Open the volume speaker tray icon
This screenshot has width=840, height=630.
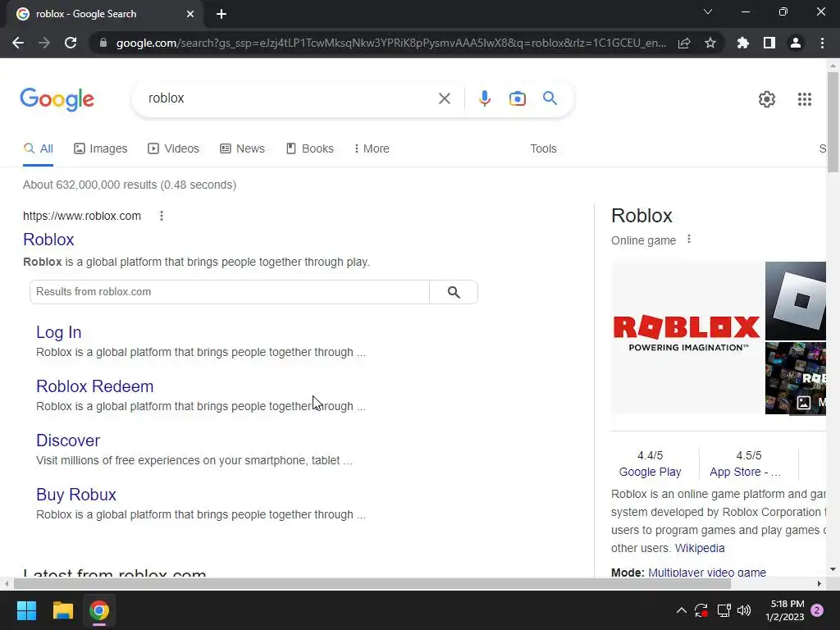click(744, 610)
